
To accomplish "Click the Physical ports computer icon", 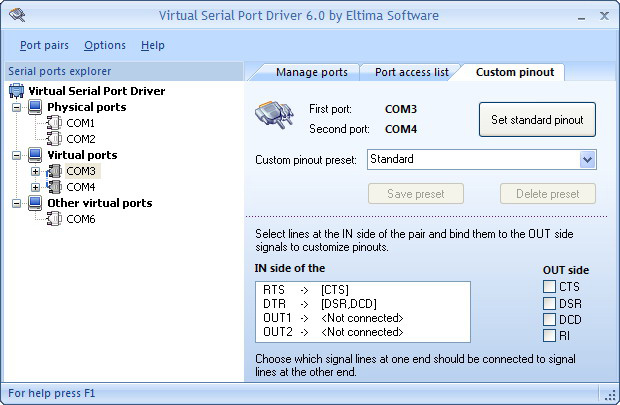I will [x=35, y=107].
